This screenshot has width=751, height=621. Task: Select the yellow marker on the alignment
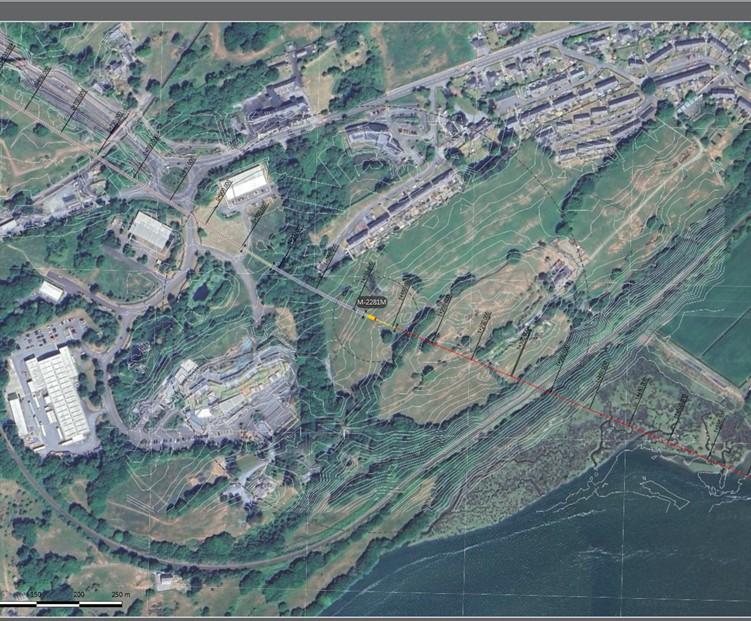point(372,317)
